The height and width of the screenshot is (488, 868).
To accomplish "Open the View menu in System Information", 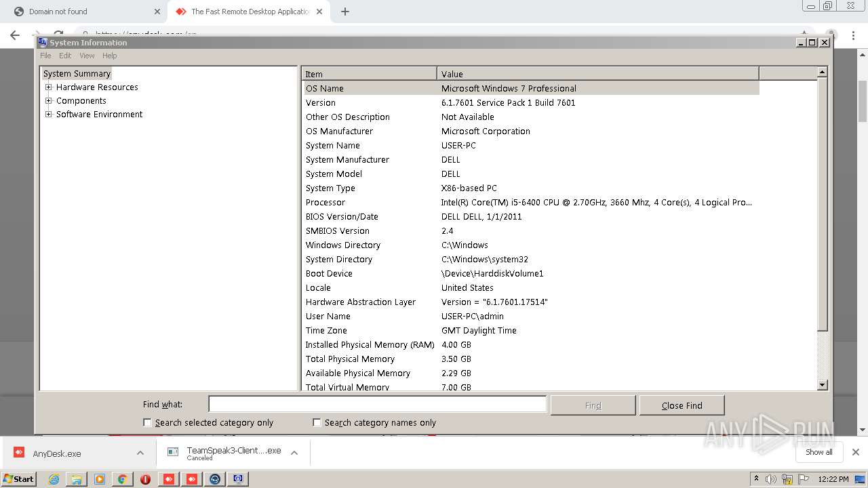I will pos(87,56).
